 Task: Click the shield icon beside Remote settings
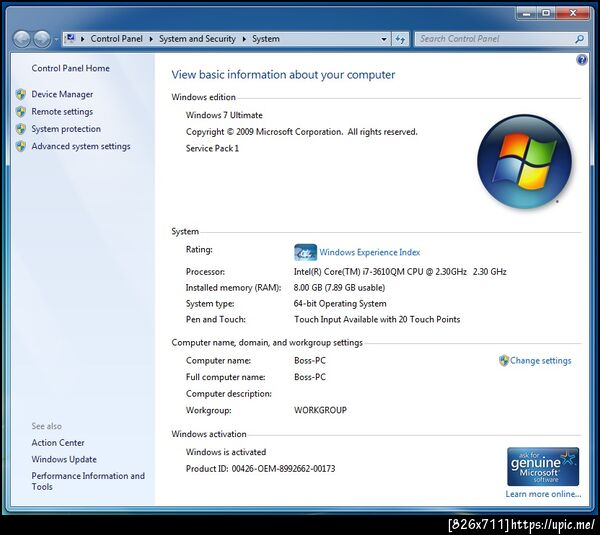point(21,111)
